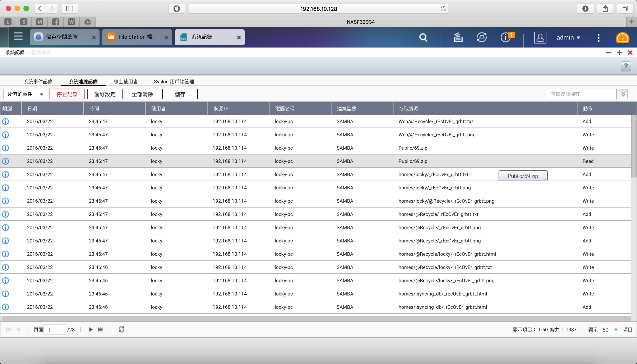
Task: Open the QTS main menu hamburger icon
Action: 18,36
